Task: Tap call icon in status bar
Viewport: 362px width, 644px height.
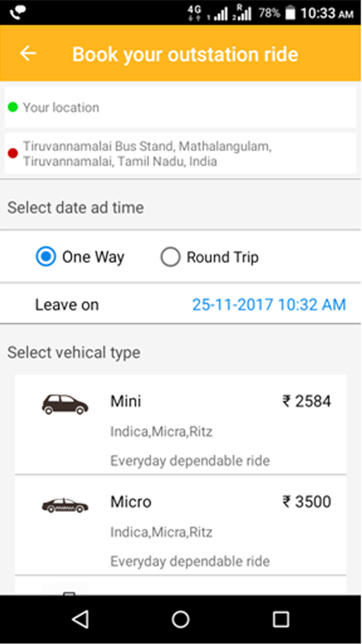Action: tap(17, 13)
